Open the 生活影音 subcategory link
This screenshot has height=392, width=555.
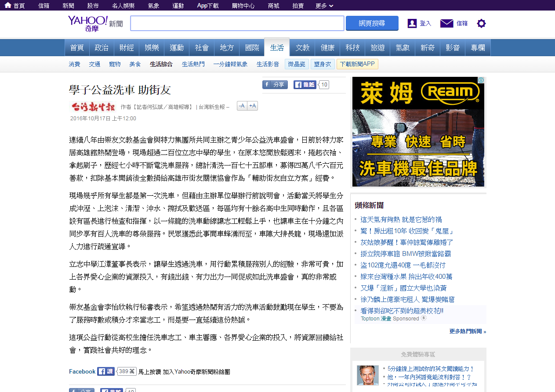(268, 64)
